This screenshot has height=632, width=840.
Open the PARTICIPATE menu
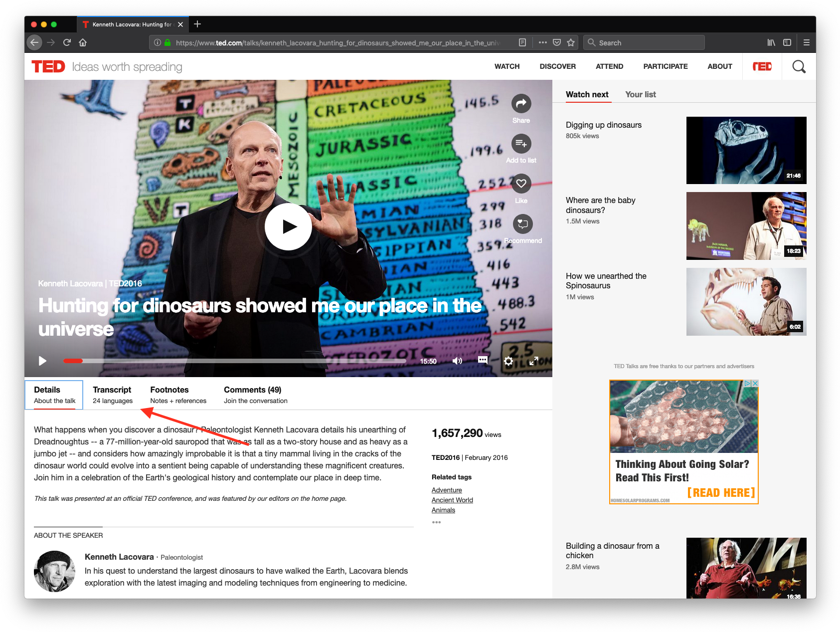[x=665, y=66]
